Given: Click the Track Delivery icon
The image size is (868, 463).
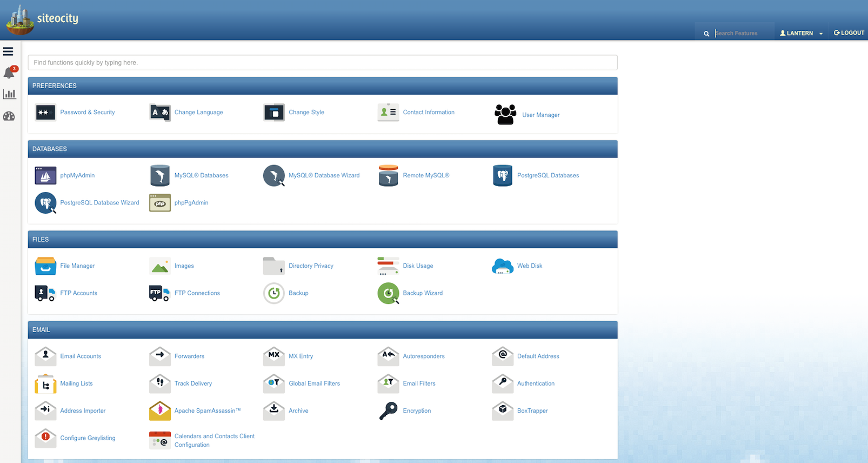Looking at the screenshot, I should (160, 383).
